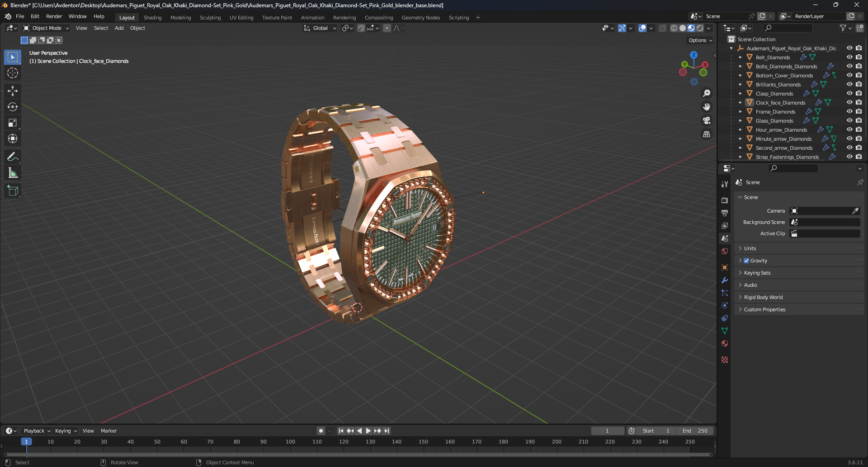This screenshot has height=467, width=868.
Task: Open Global transform orientation dropdown
Action: (320, 28)
